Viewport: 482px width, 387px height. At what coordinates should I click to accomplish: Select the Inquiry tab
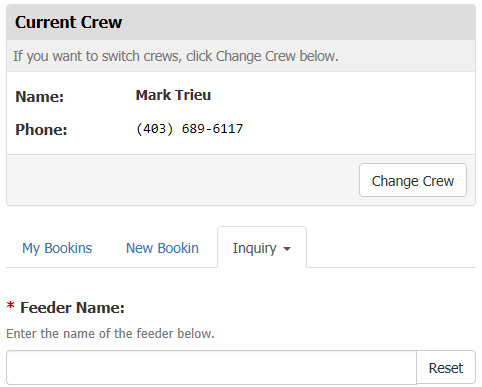(x=262, y=247)
